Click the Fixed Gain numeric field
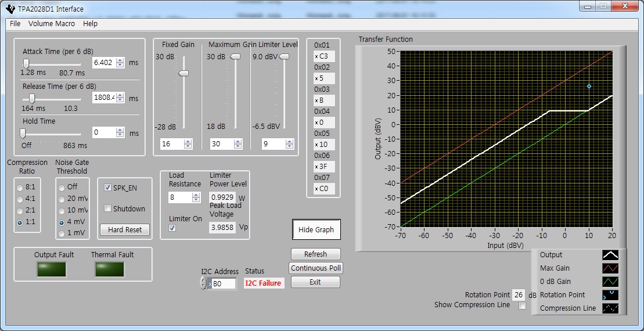This screenshot has height=331, width=644. coord(172,144)
